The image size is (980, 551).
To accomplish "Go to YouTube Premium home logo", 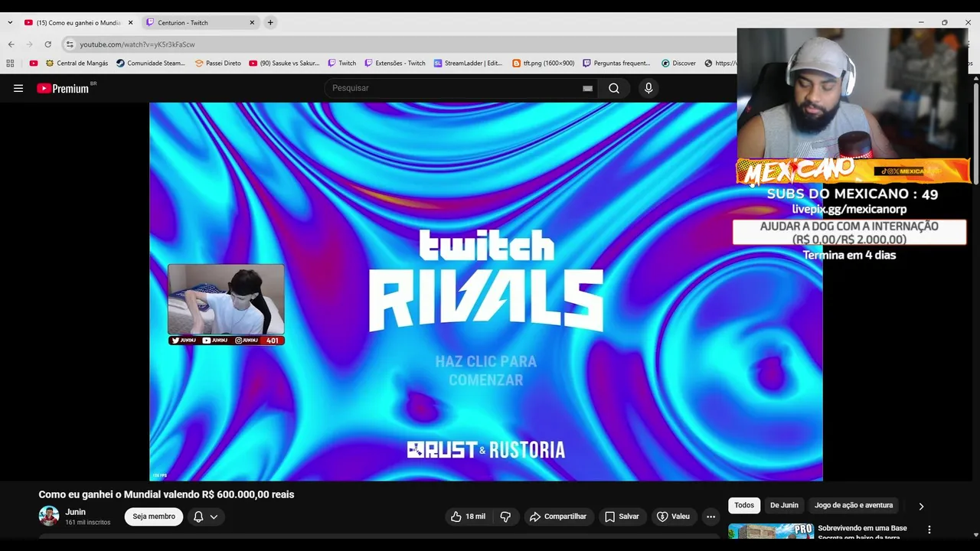I will 63,88.
